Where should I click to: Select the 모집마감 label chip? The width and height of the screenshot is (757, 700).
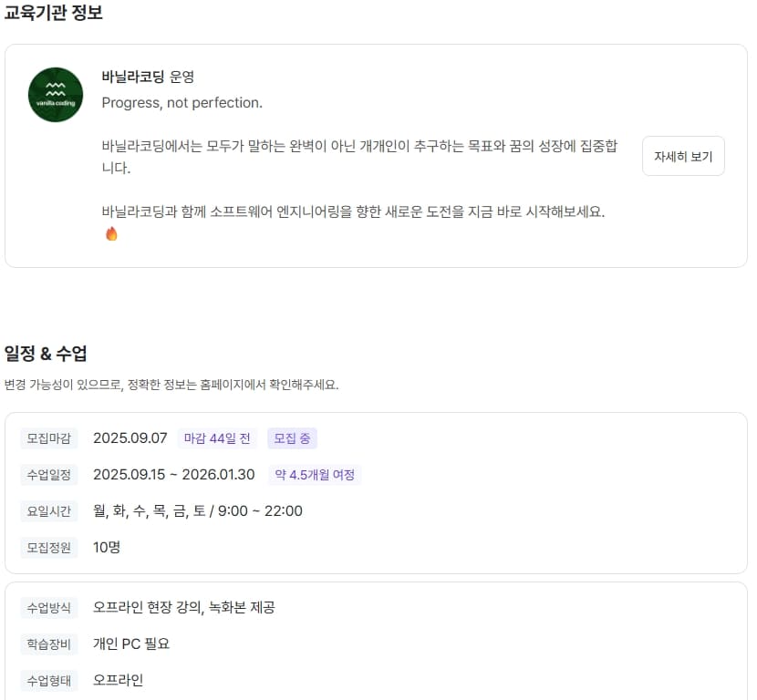pos(48,438)
